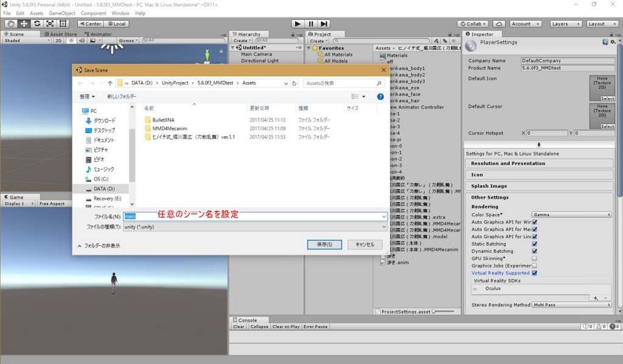The width and height of the screenshot is (623, 364).
Task: Click the Pause button
Action: (311, 24)
